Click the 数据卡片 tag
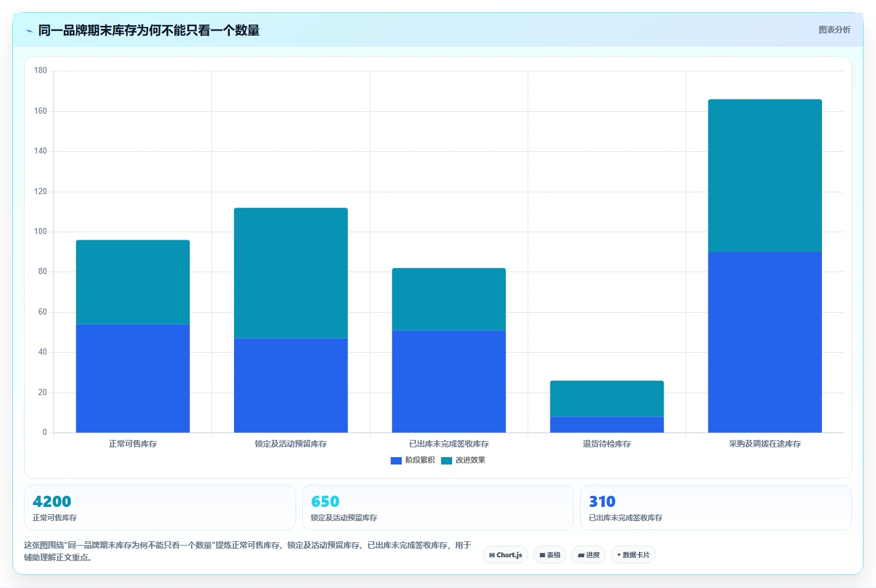 pyautogui.click(x=633, y=555)
